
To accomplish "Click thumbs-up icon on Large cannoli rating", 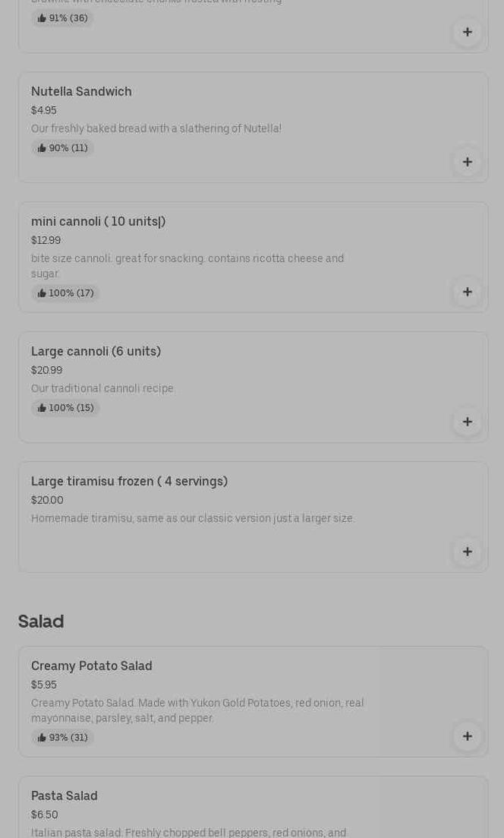I will (x=42, y=408).
